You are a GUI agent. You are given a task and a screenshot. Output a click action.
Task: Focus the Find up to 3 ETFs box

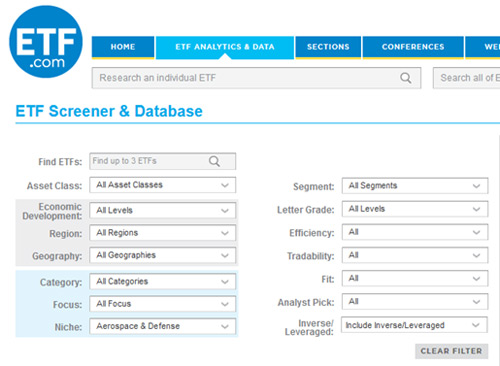click(162, 161)
